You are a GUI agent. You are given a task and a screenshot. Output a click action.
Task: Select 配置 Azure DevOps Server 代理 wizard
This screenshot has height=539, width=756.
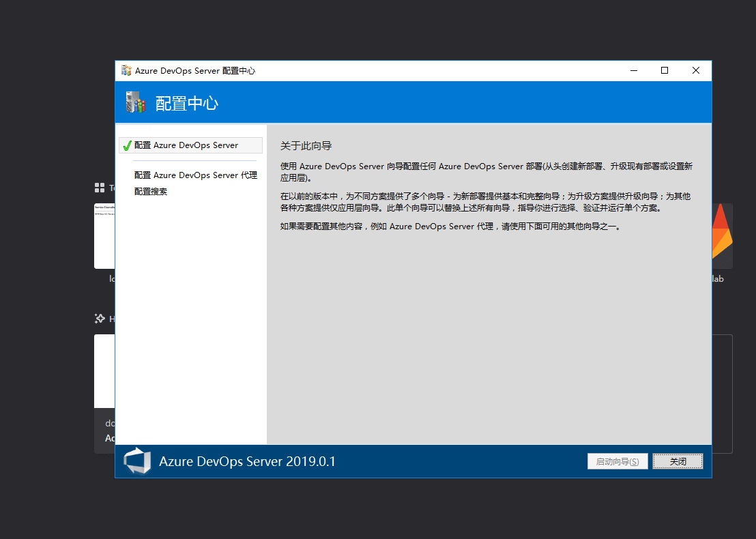[195, 175]
